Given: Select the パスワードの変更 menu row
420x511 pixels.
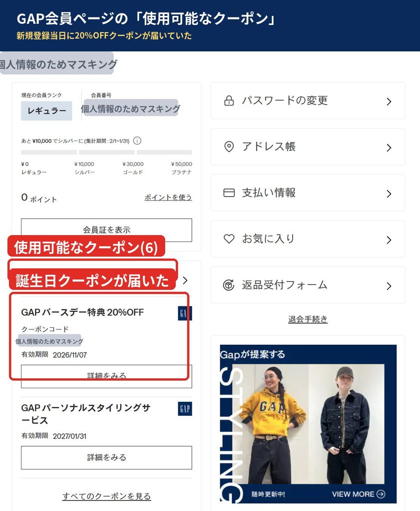Looking at the screenshot, I should (308, 101).
